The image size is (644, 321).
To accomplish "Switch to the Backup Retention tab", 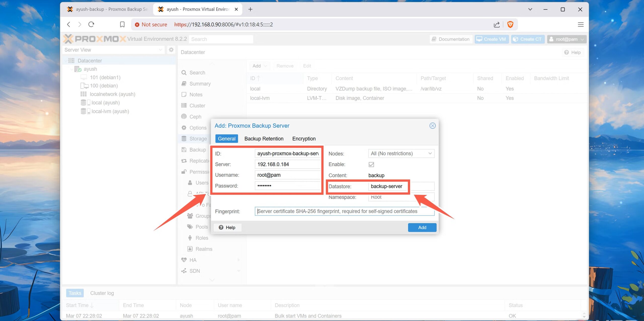I will 264,138.
